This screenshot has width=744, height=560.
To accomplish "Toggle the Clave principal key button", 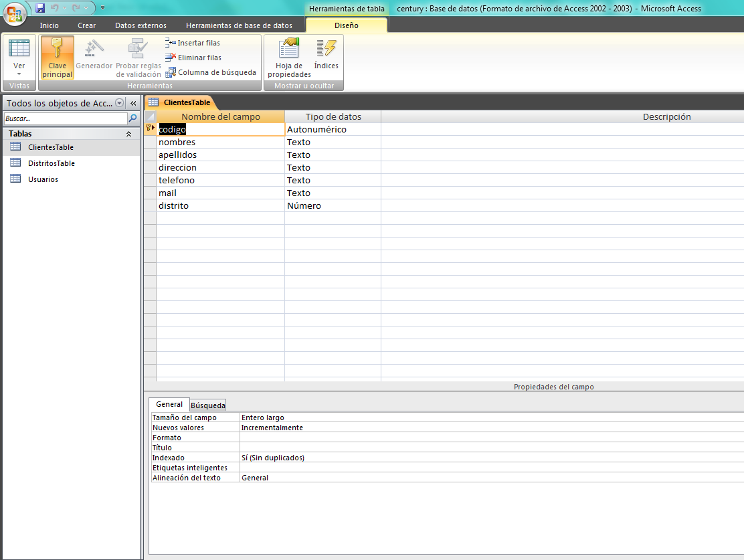I will [x=57, y=58].
